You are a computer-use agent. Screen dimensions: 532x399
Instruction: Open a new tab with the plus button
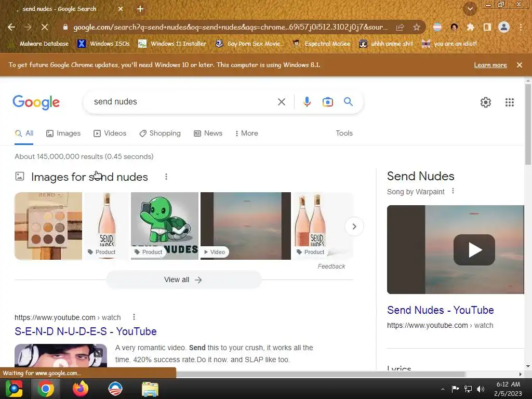pyautogui.click(x=140, y=9)
